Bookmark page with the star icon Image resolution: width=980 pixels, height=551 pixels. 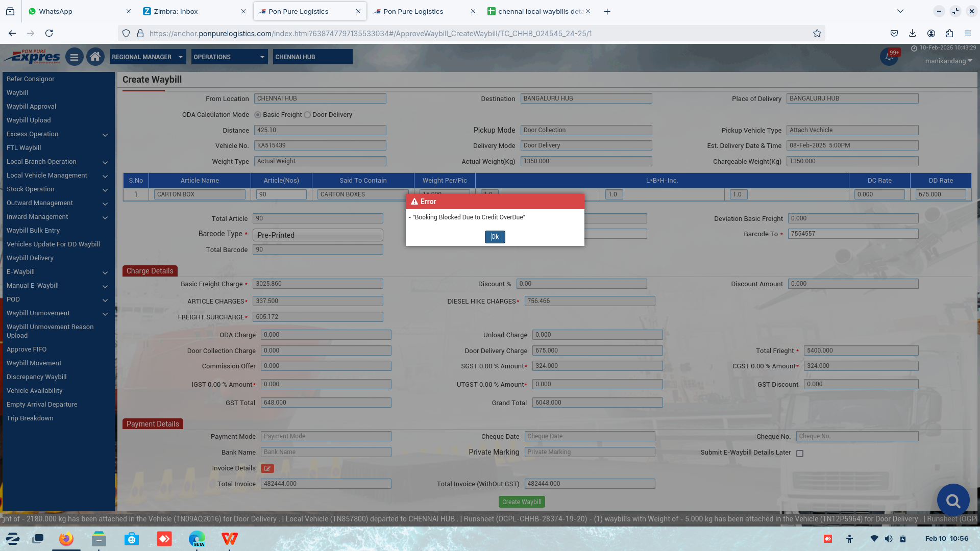(x=817, y=33)
